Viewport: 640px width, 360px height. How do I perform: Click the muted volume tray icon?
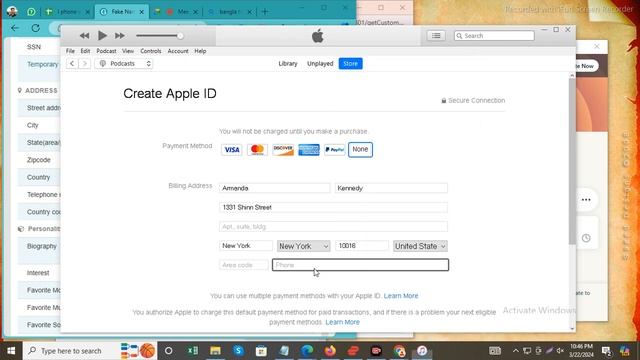point(560,351)
